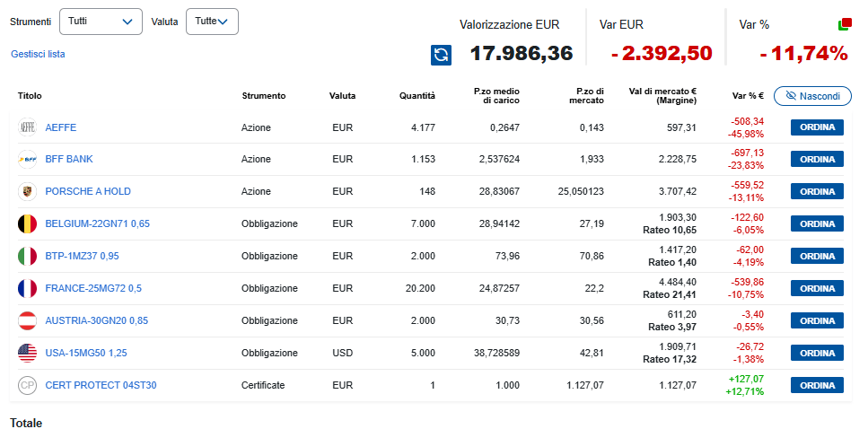Click ORDINA button for CERT PROTECT 04ST30
This screenshot has width=868, height=429.
point(817,385)
